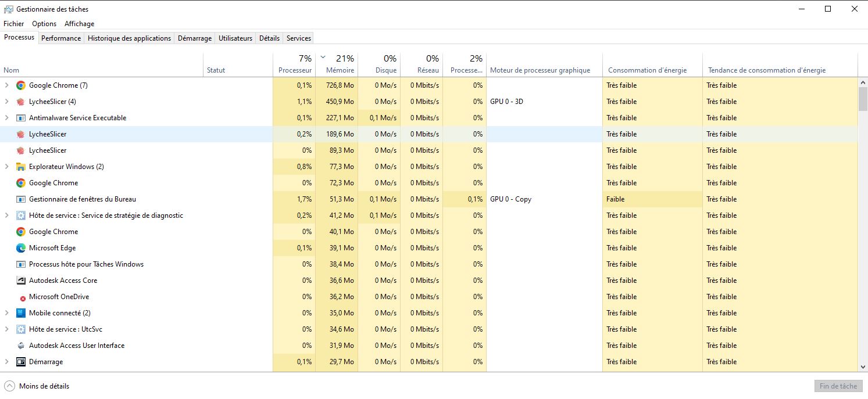Open the Détails tab
This screenshot has height=399, width=868.
(269, 38)
